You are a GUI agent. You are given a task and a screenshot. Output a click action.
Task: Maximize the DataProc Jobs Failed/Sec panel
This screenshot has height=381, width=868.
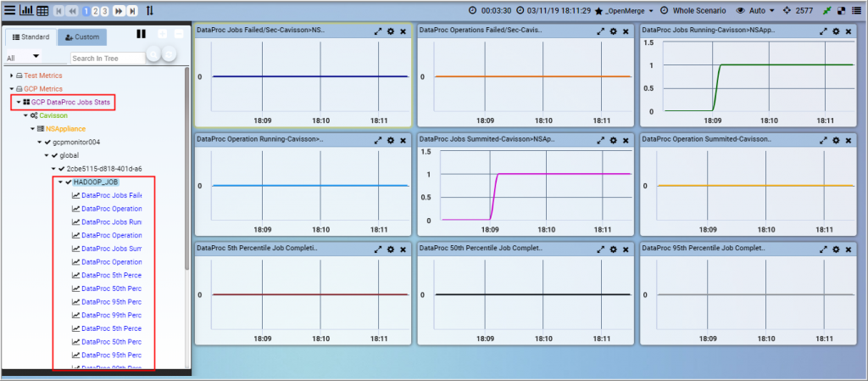pos(377,31)
